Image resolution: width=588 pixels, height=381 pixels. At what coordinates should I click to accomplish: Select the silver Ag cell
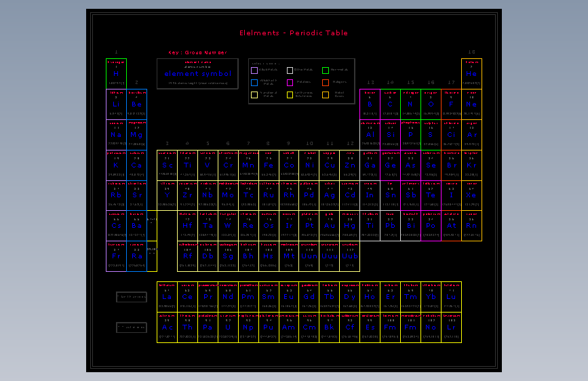pos(329,195)
